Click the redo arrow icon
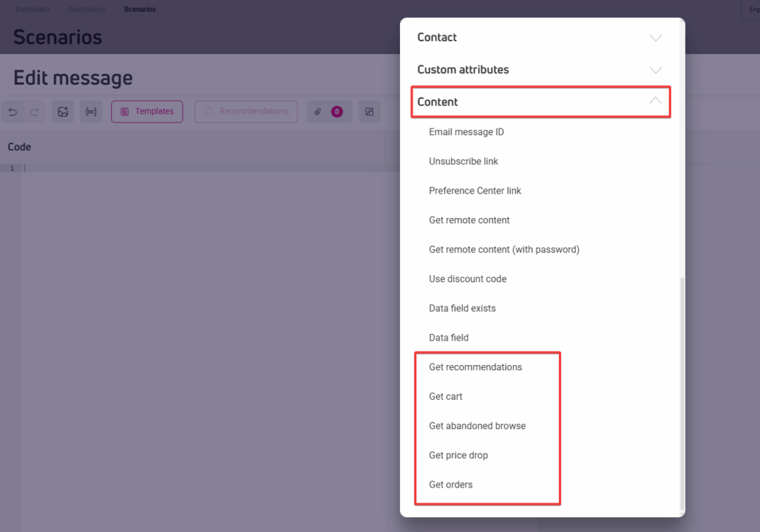The image size is (760, 532). click(x=34, y=112)
